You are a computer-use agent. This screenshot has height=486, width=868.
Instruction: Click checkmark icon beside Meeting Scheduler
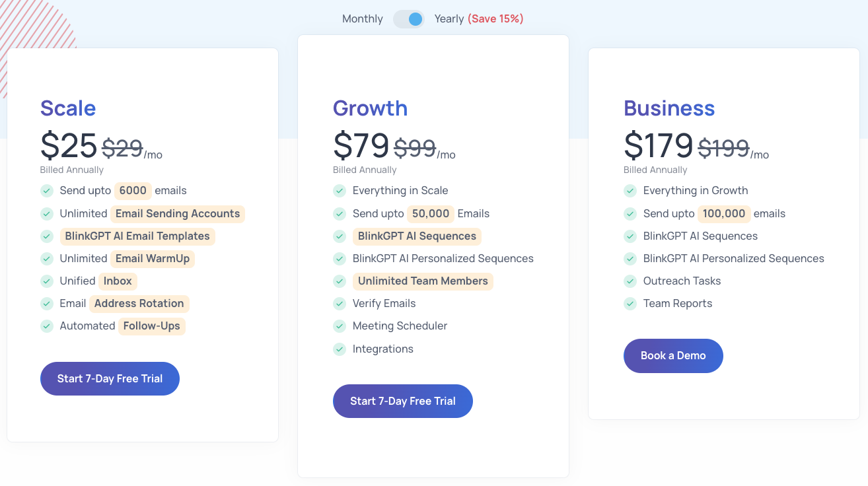[x=340, y=326]
